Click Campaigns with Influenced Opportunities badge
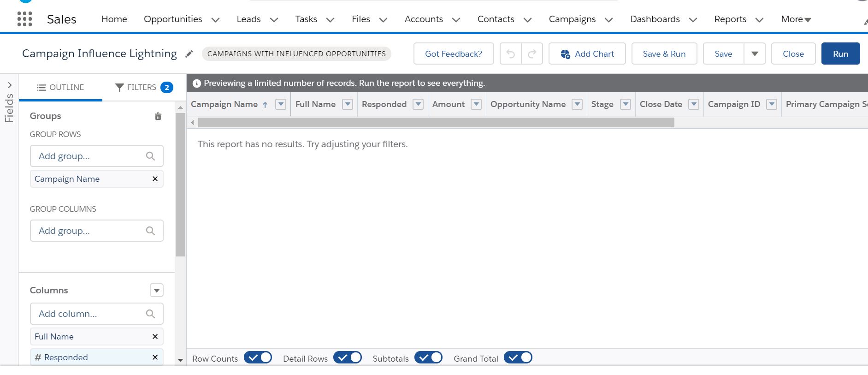Viewport: 868px width, 375px height. tap(296, 54)
